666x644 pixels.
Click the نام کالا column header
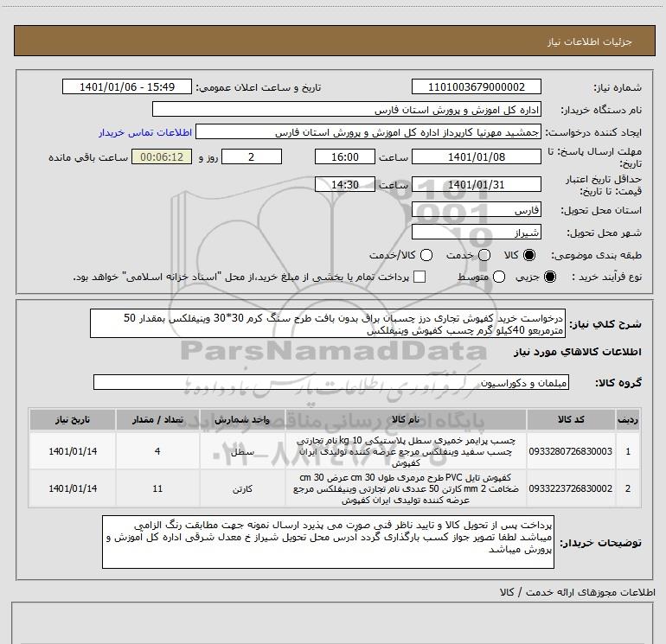[x=405, y=420]
